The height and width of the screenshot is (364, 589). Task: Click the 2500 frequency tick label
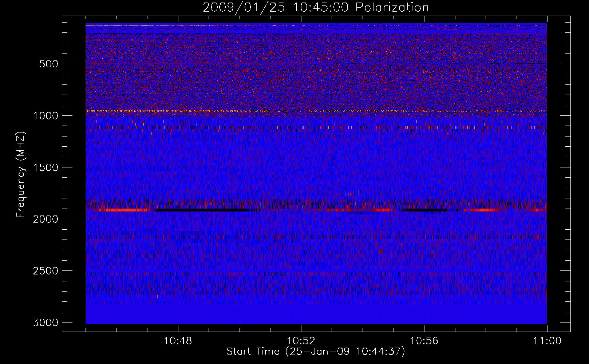(46, 271)
